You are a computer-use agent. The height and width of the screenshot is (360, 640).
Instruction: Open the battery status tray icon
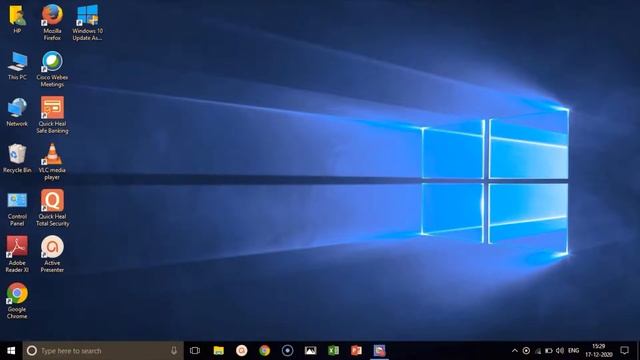[549, 351]
